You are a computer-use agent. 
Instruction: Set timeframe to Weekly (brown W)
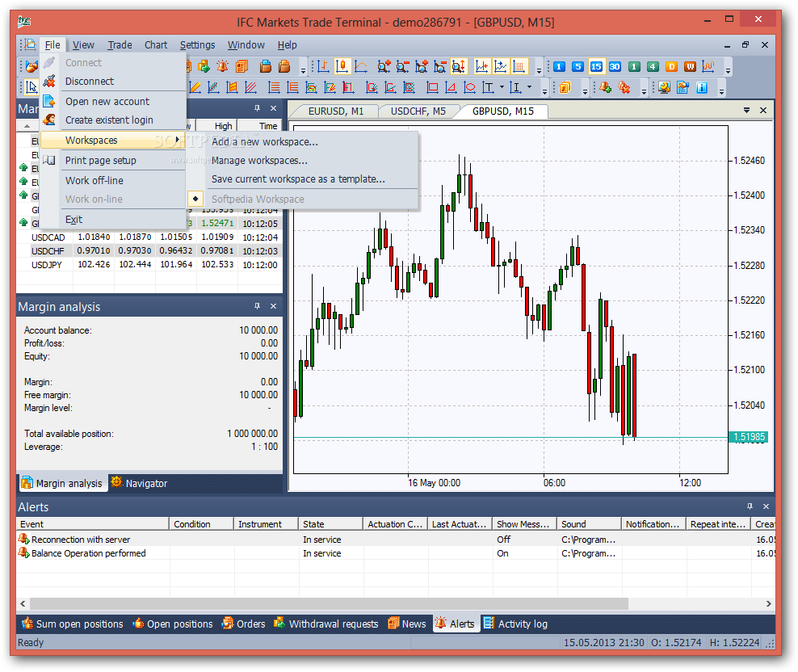coord(690,67)
